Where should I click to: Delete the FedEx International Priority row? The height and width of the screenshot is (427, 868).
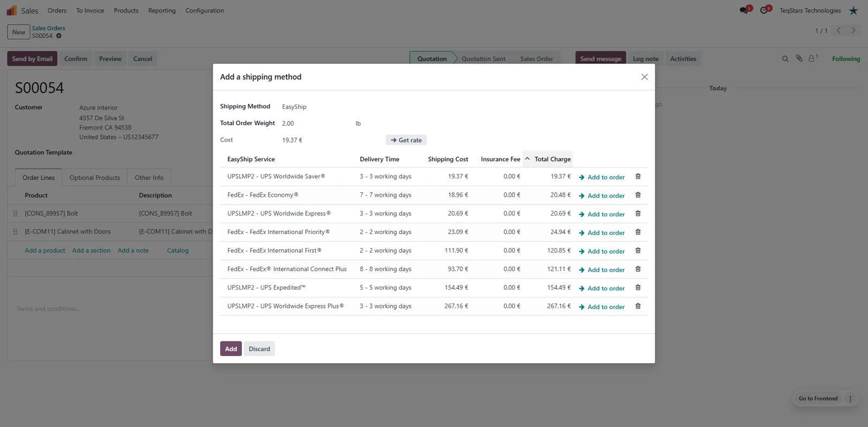(638, 232)
